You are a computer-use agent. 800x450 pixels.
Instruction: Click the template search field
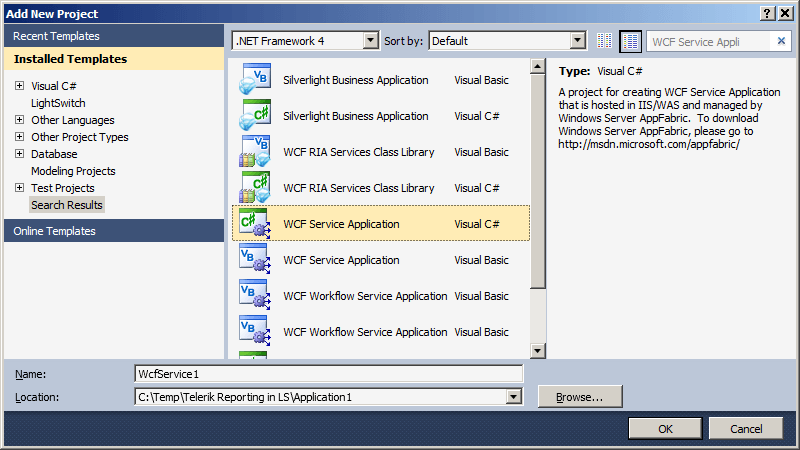(710, 41)
